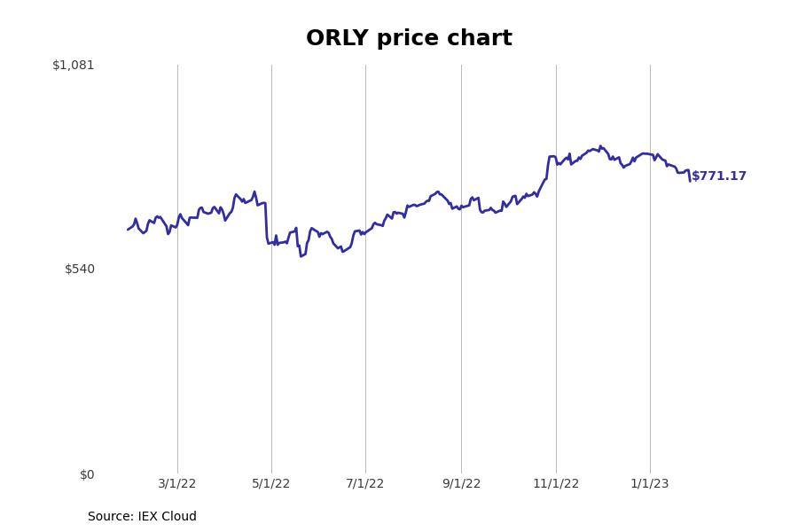The width and height of the screenshot is (798, 532).
Task: Click the price line's final endpoint
Action: click(690, 181)
